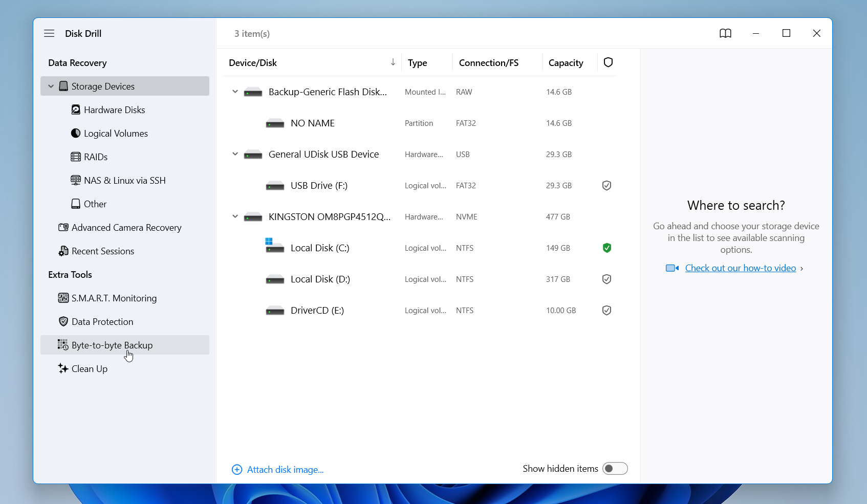This screenshot has height=504, width=867.
Task: Enable Show hidden items
Action: [x=615, y=468]
